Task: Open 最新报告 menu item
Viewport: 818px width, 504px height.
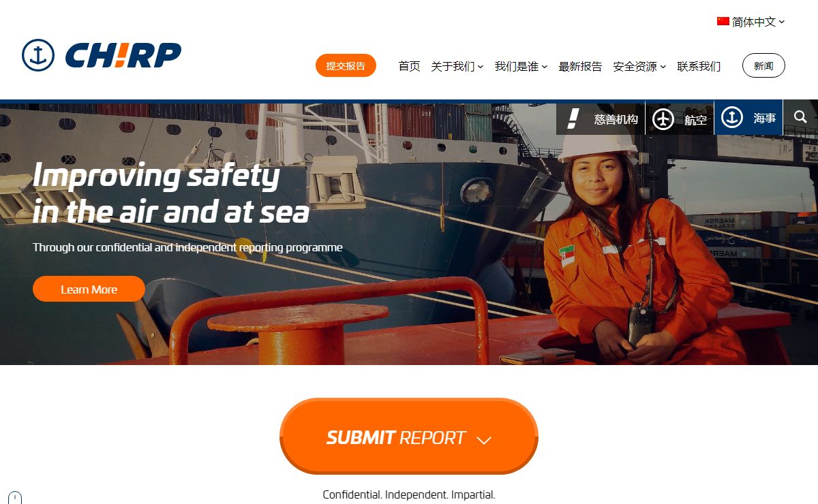Action: pyautogui.click(x=580, y=66)
